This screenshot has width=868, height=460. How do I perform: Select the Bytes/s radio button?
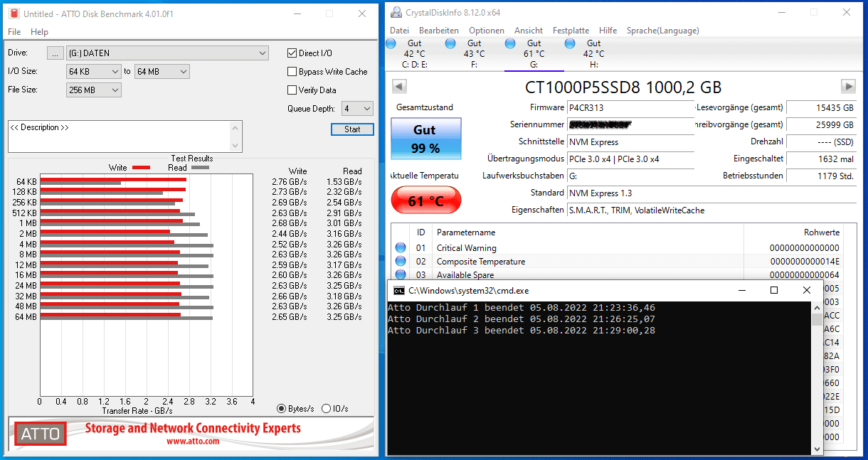pos(282,408)
